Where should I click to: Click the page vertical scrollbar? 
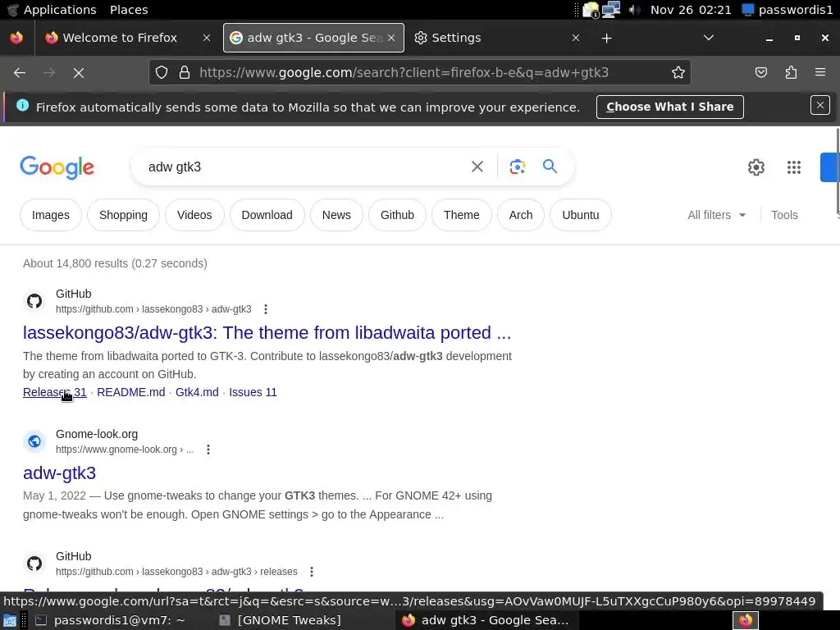click(838, 172)
